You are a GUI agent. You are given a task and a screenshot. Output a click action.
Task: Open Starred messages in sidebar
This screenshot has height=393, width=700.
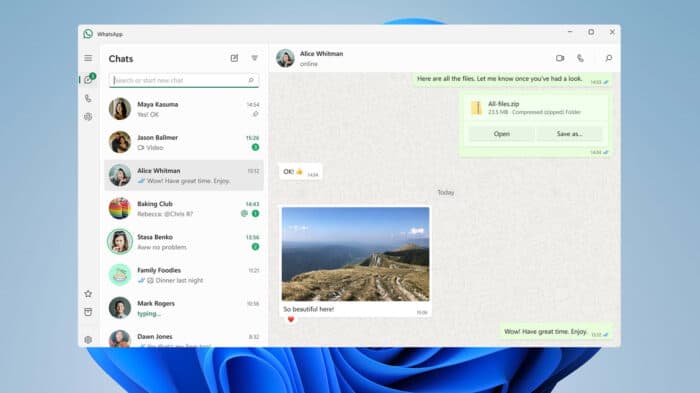(88, 294)
